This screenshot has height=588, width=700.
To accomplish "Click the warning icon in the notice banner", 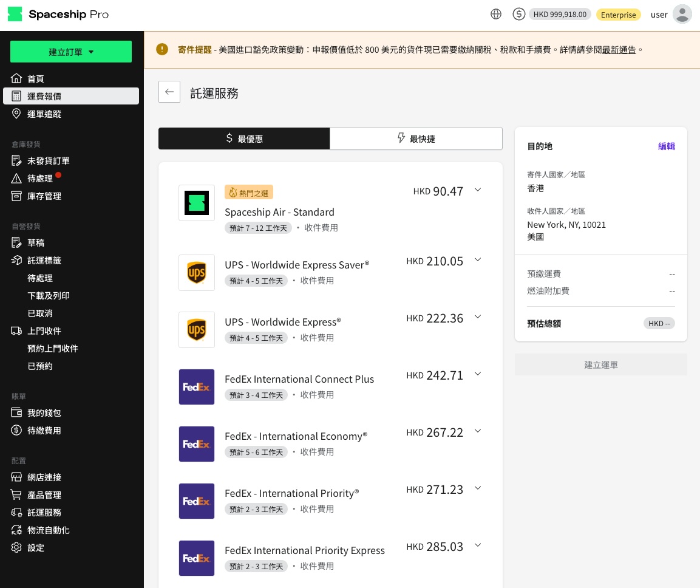I will (x=162, y=49).
